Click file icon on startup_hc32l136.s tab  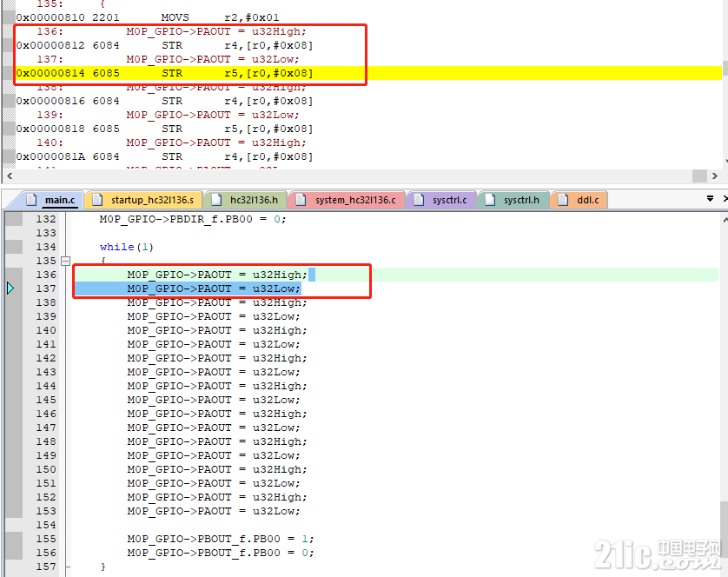(x=97, y=200)
